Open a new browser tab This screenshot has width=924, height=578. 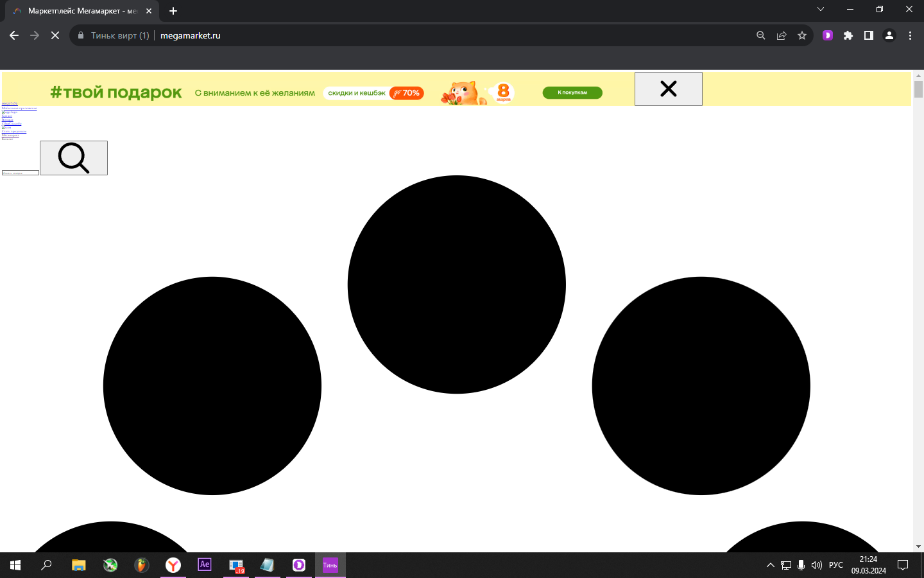click(173, 11)
